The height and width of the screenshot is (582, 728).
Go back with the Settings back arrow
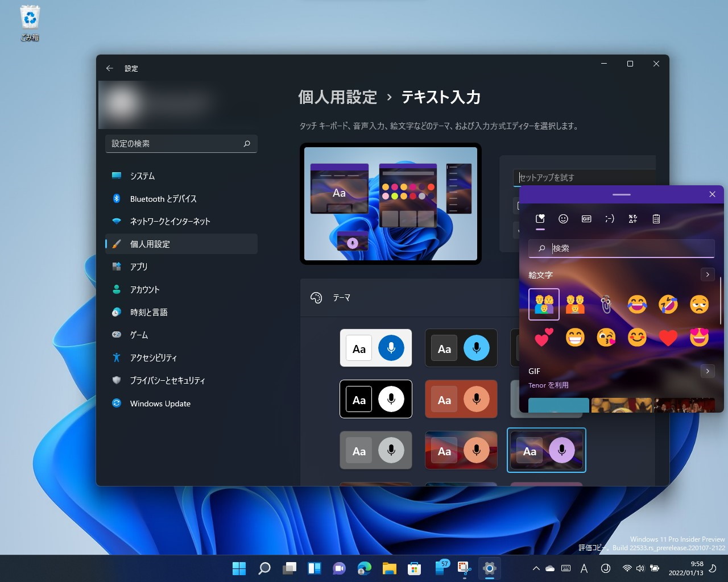(x=110, y=68)
